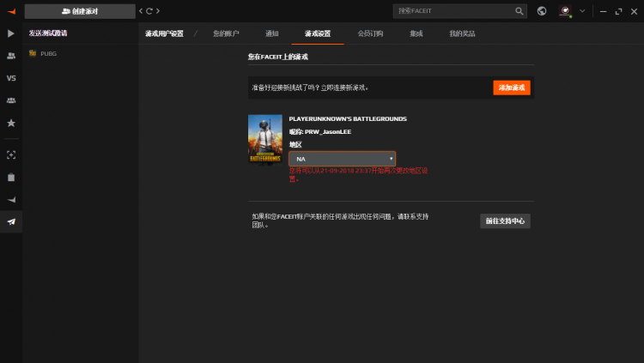Open the VS matches section

tap(11, 78)
